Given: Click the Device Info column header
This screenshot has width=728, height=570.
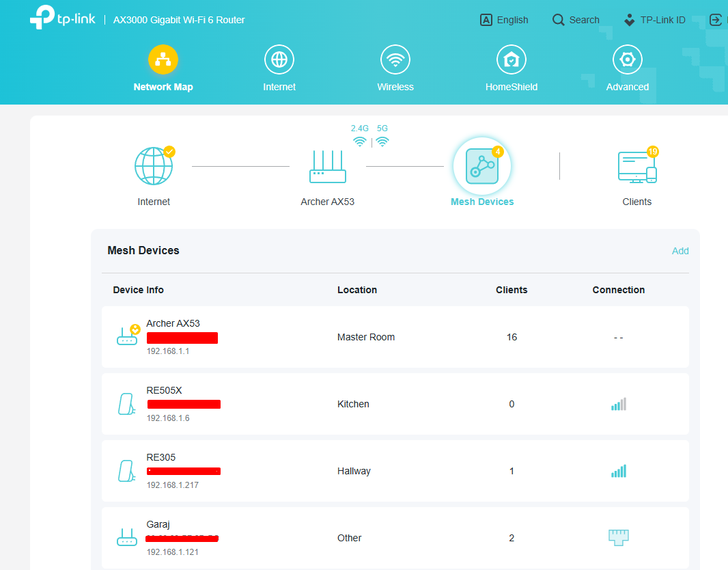Looking at the screenshot, I should pos(138,290).
